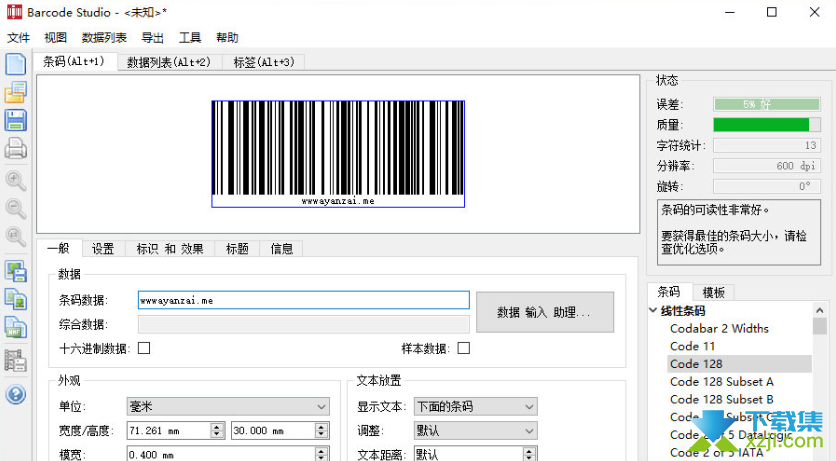Click the Export image to file icon
This screenshot has height=461, width=836.
[15, 272]
